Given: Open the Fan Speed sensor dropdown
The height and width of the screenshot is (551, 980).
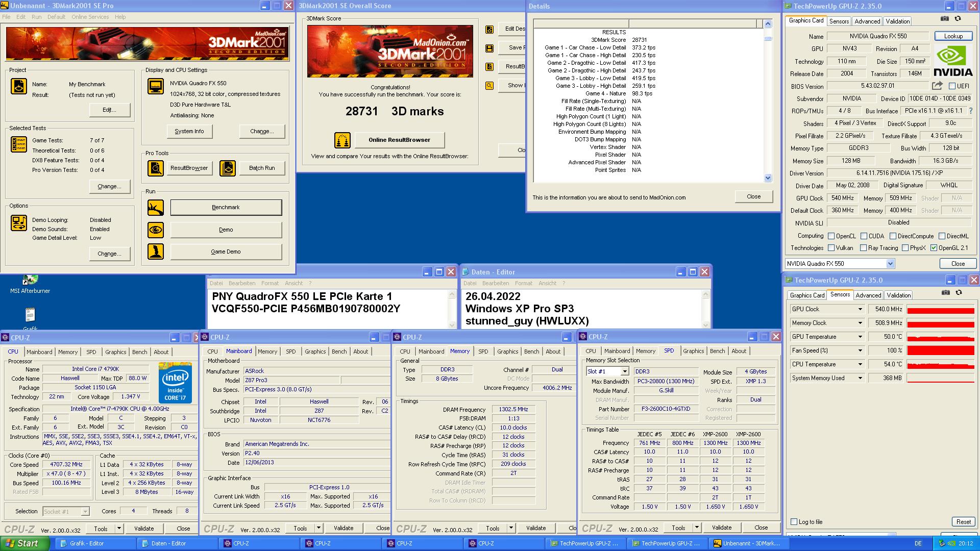Looking at the screenshot, I should pyautogui.click(x=860, y=350).
